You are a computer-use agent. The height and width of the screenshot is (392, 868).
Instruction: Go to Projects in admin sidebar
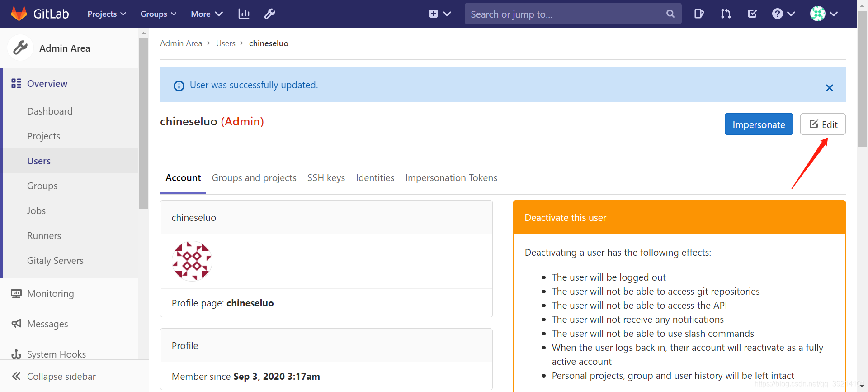click(43, 136)
